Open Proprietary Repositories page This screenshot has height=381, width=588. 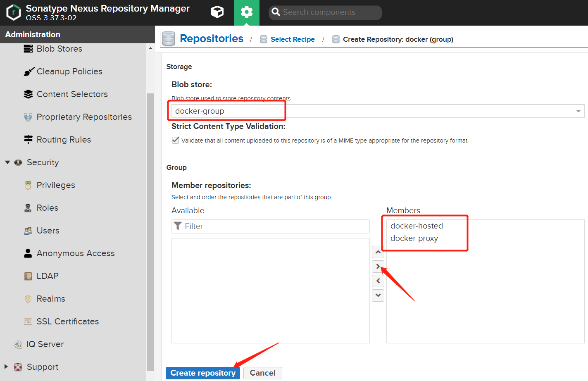tap(84, 117)
